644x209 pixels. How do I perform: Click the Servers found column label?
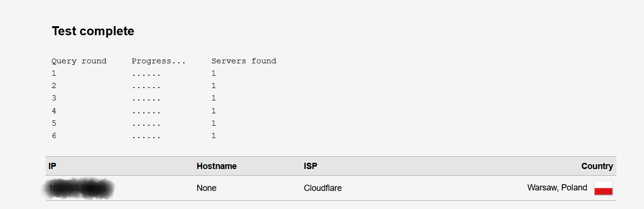click(244, 61)
